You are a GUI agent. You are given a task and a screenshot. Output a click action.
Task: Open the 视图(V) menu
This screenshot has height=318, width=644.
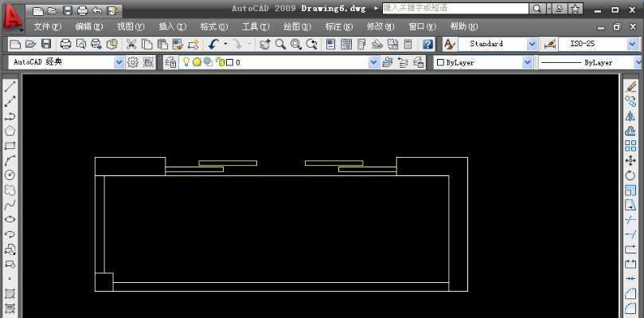[131, 27]
